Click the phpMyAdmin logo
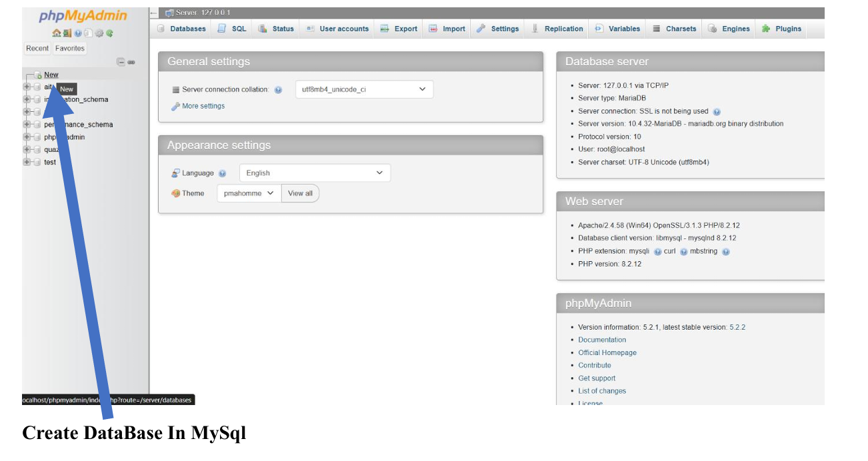Viewport: 868px width, 461px height. (x=83, y=17)
